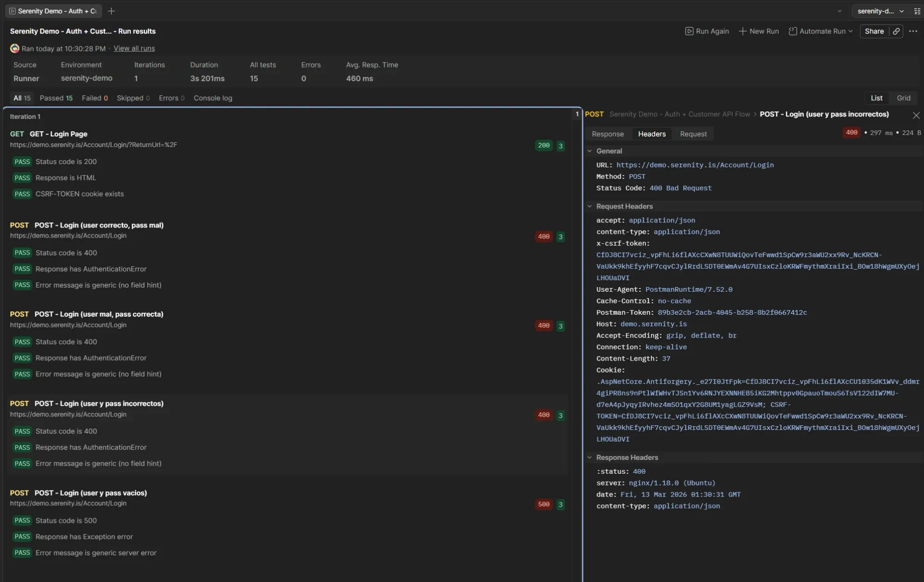The width and height of the screenshot is (924, 582).
Task: Click the Automate Run code snippet icon
Action: (793, 31)
